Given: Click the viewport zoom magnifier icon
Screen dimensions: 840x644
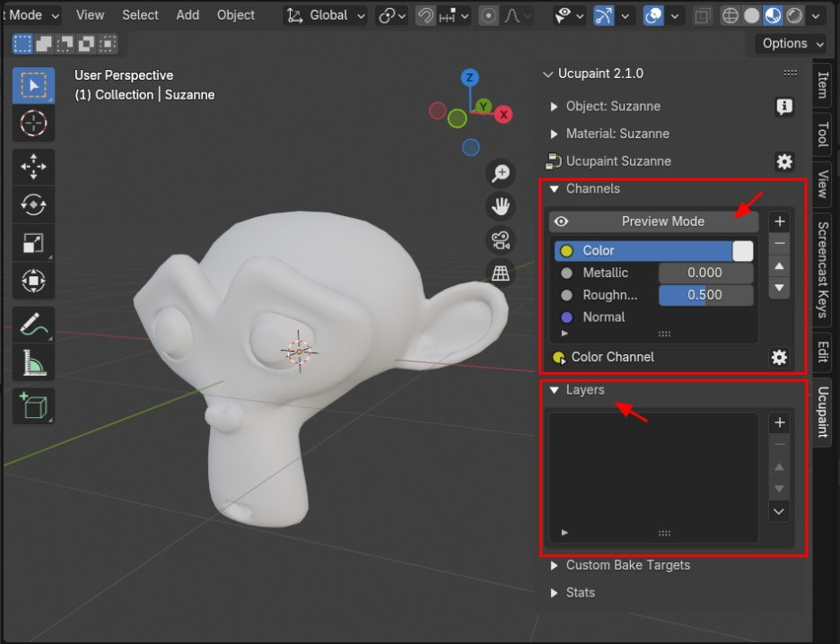Looking at the screenshot, I should tap(501, 173).
